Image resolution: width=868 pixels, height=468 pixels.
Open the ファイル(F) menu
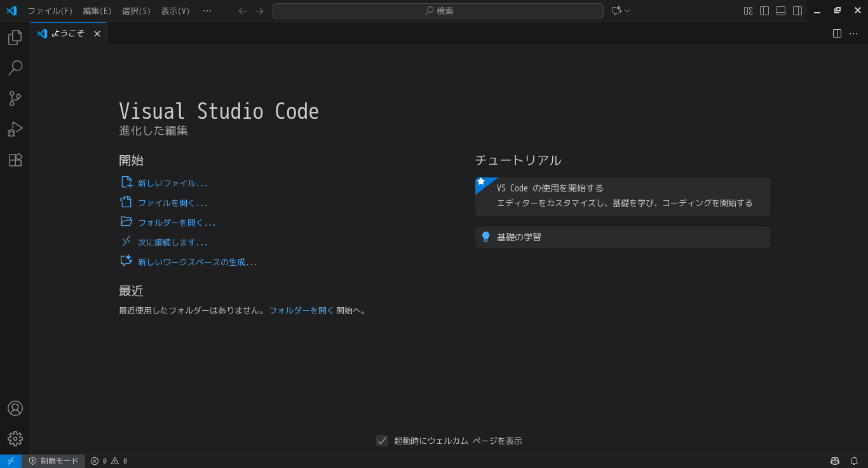(50, 11)
